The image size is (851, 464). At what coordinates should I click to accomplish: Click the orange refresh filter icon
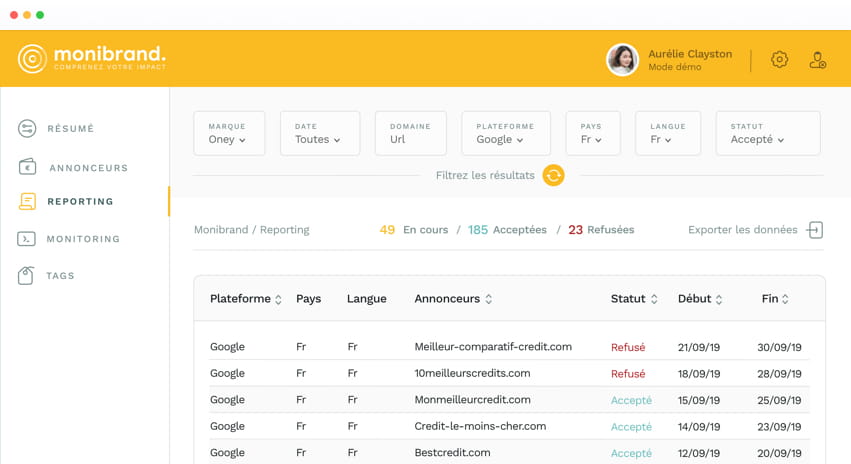[553, 175]
